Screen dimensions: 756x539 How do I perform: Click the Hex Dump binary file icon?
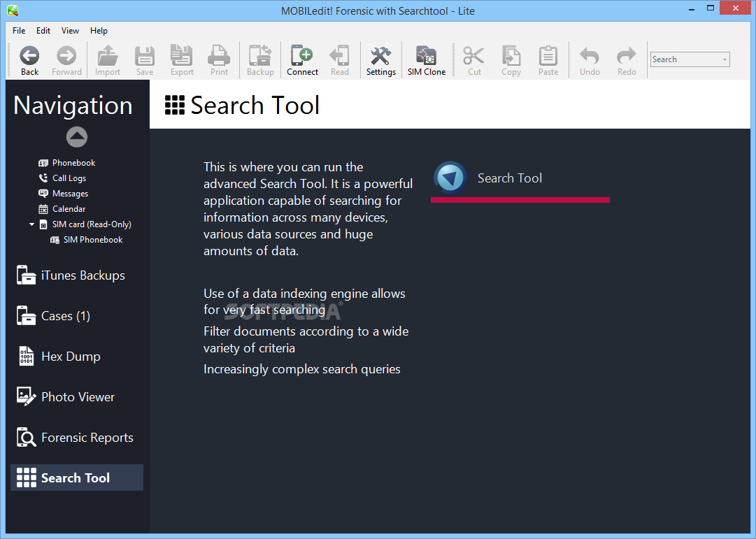26,357
